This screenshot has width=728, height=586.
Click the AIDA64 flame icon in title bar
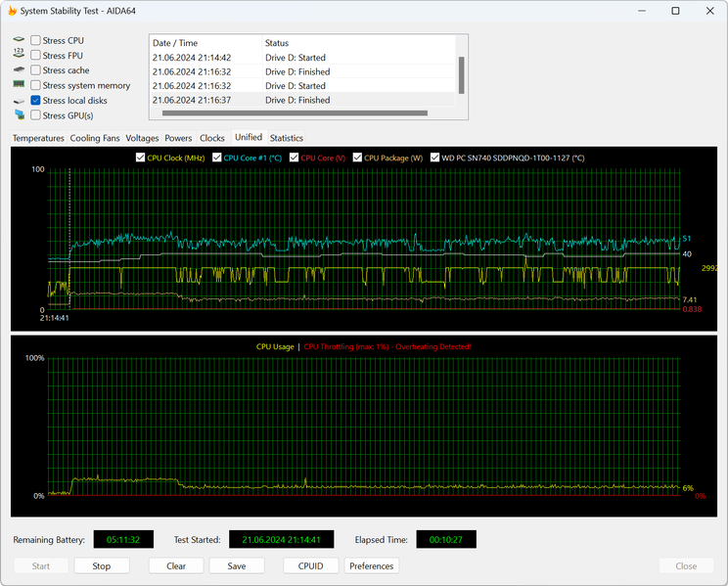[11, 11]
